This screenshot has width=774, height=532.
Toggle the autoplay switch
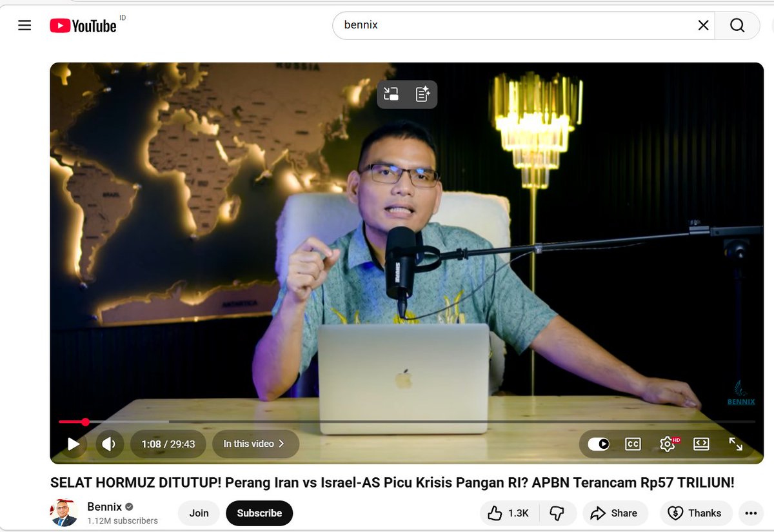599,444
